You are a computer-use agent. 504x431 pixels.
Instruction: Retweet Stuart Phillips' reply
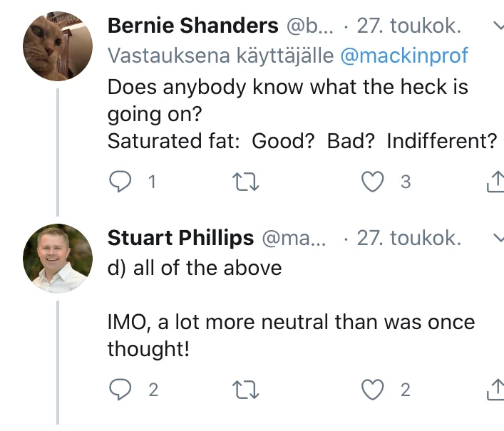(x=247, y=389)
